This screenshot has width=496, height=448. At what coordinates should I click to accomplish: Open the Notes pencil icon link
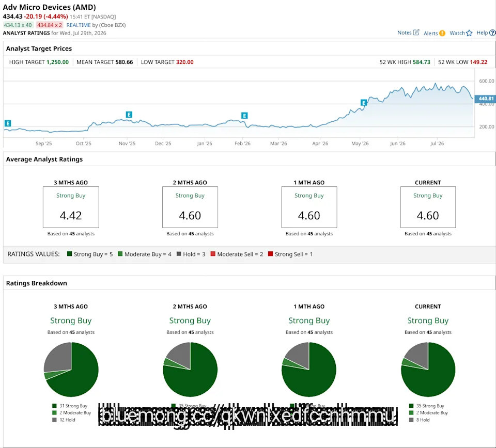tap(416, 32)
